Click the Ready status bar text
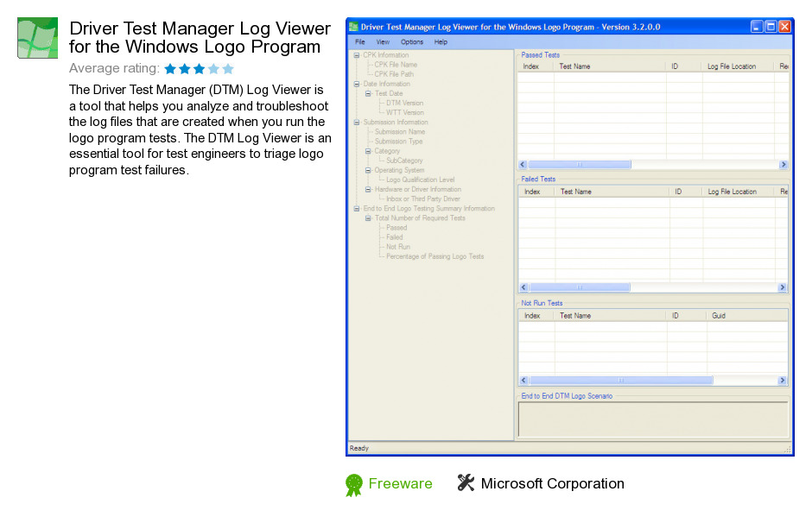Screen dimensions: 812x523 coord(358,448)
